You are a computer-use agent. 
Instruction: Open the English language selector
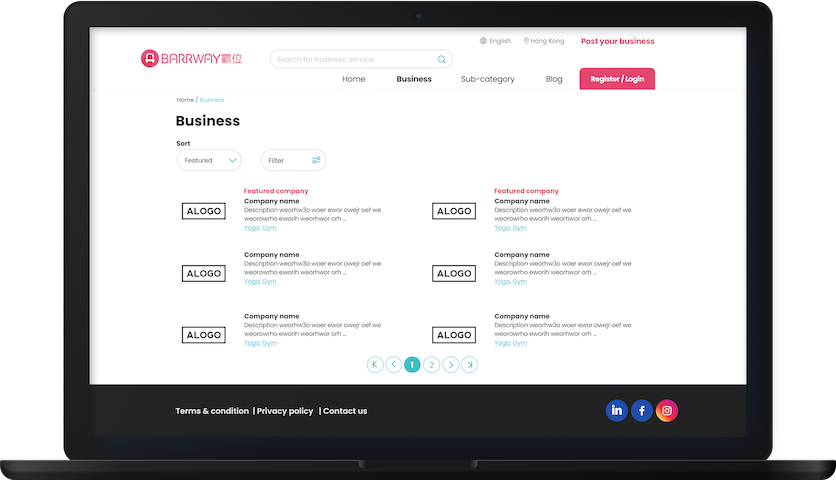tap(495, 41)
